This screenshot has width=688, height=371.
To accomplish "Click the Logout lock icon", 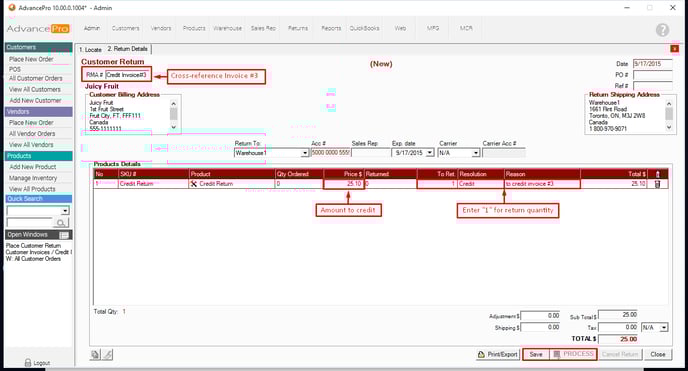I will click(x=28, y=363).
